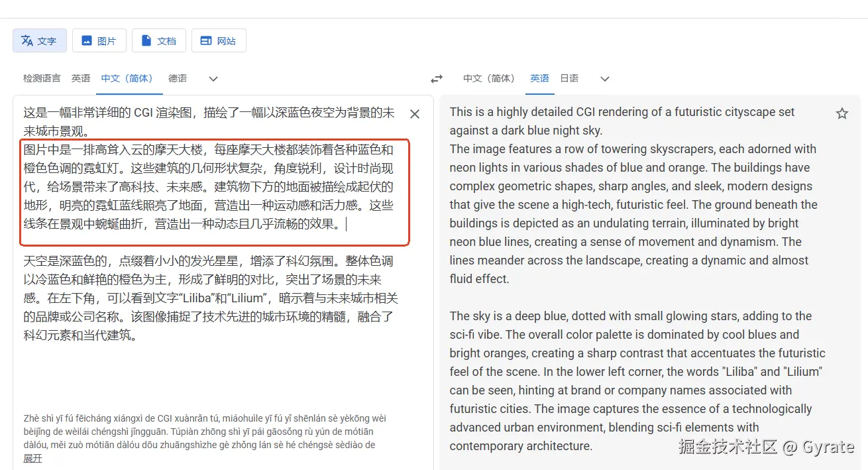Expand the target language list chevron
868x470 pixels.
click(x=605, y=79)
